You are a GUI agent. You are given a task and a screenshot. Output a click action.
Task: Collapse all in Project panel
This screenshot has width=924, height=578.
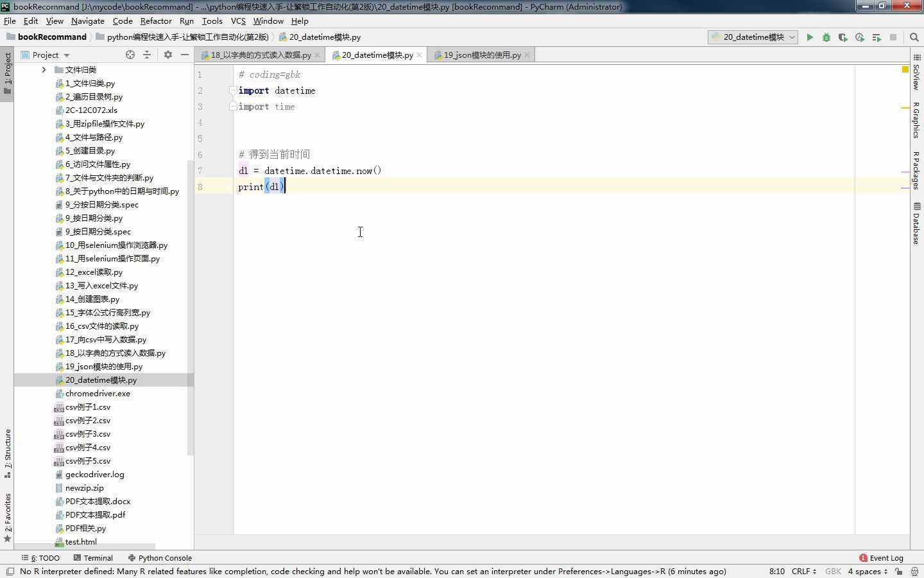(147, 55)
